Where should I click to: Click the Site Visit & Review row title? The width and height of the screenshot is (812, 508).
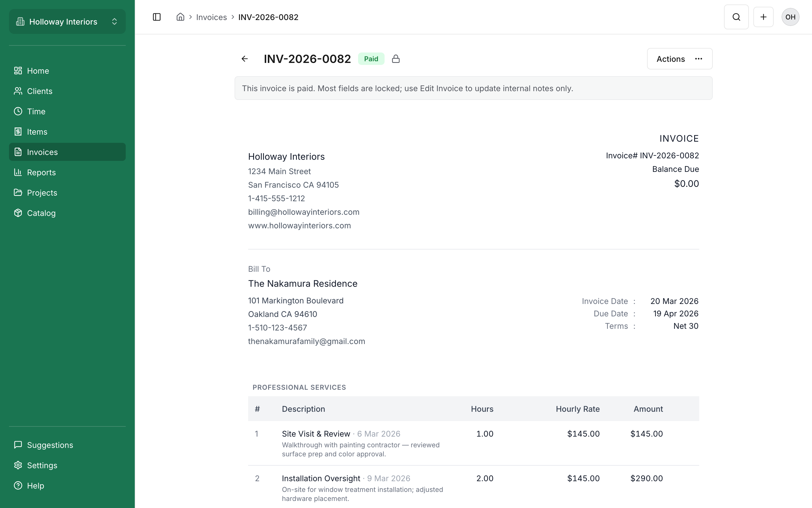click(x=316, y=434)
